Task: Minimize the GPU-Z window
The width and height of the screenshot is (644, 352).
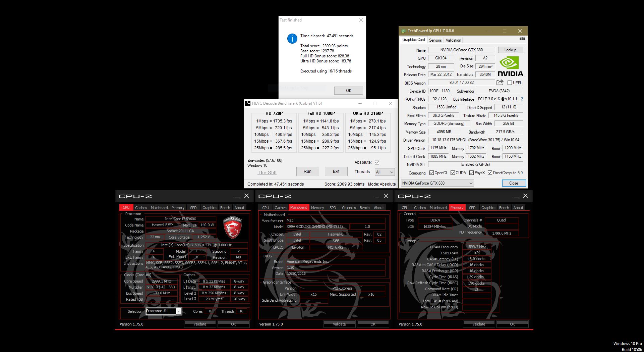Action: tap(489, 31)
